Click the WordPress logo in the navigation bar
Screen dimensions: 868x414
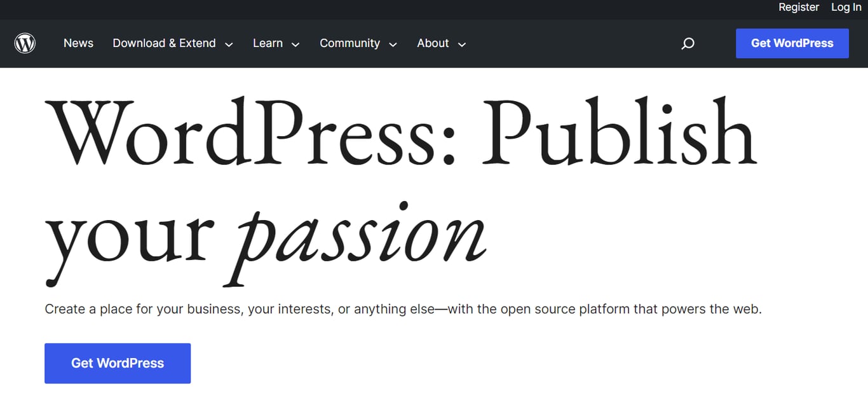click(x=25, y=43)
